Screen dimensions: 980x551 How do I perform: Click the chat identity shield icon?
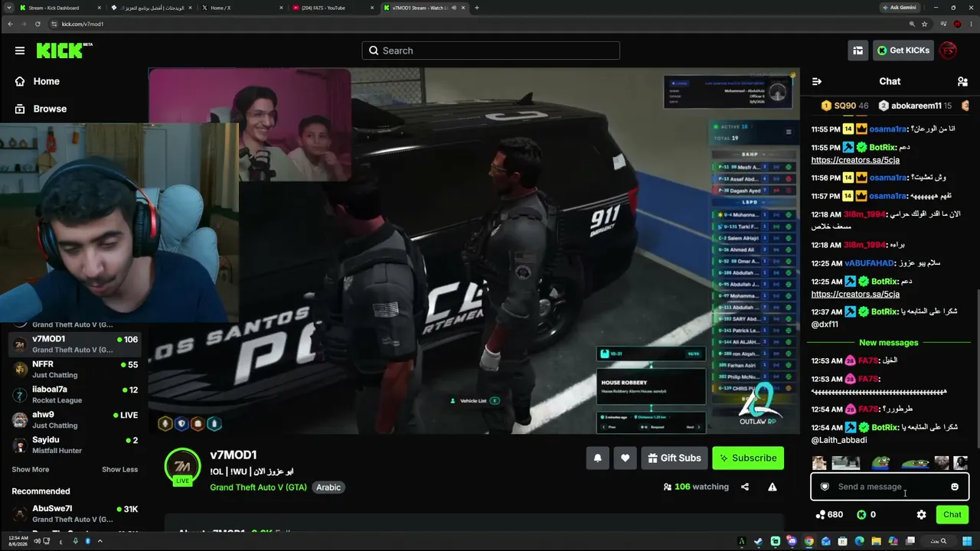[825, 487]
